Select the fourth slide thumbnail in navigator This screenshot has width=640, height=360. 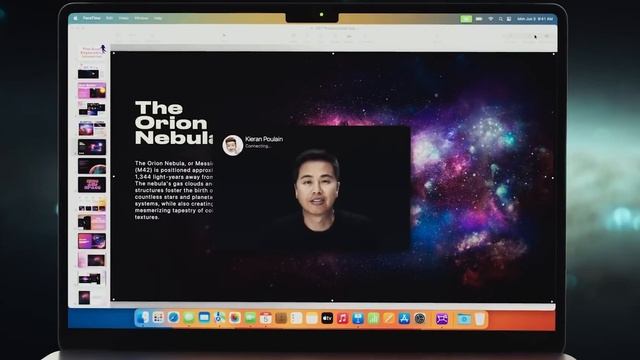92,109
